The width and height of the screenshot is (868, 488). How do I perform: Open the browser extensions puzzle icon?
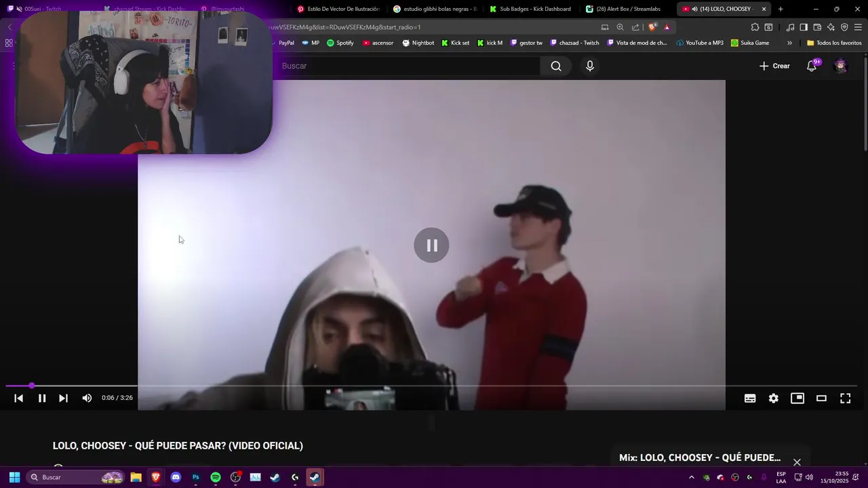click(755, 27)
